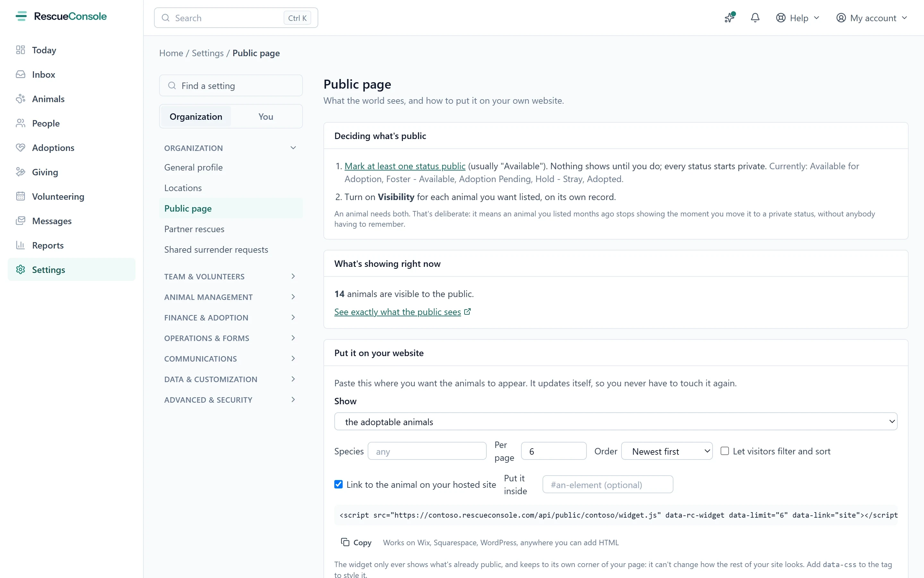Click the Volunteering calendar icon
This screenshot has width=924, height=578.
point(21,197)
